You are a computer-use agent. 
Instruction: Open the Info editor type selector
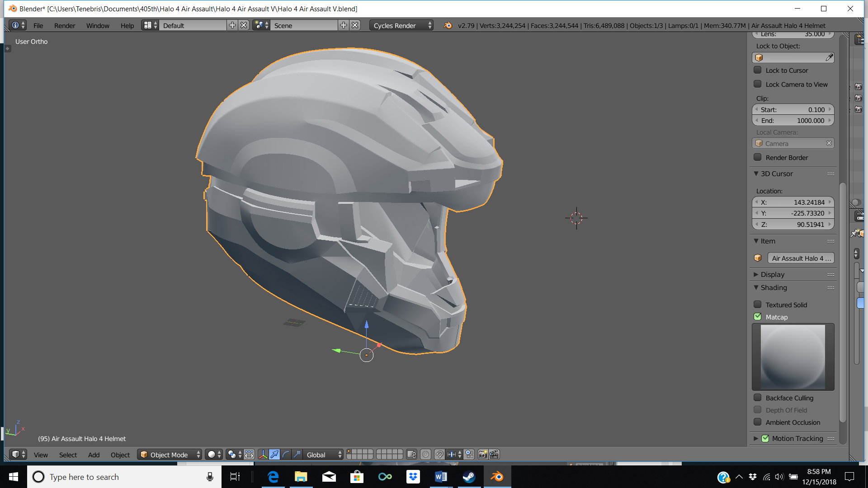click(x=18, y=25)
